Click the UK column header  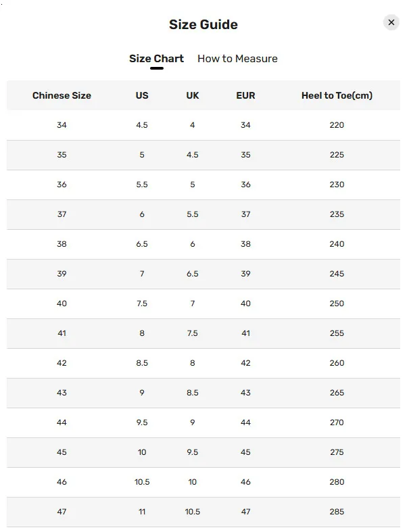click(193, 95)
